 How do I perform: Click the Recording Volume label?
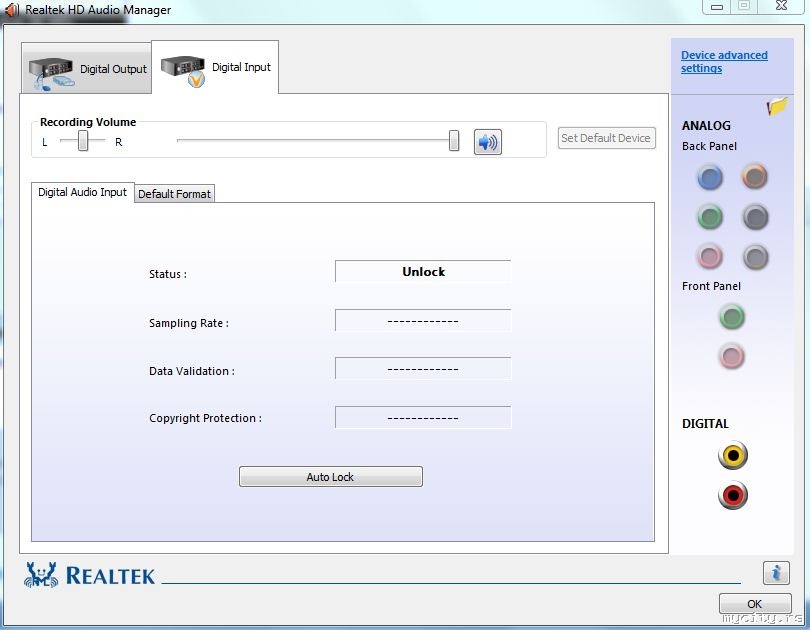point(88,122)
